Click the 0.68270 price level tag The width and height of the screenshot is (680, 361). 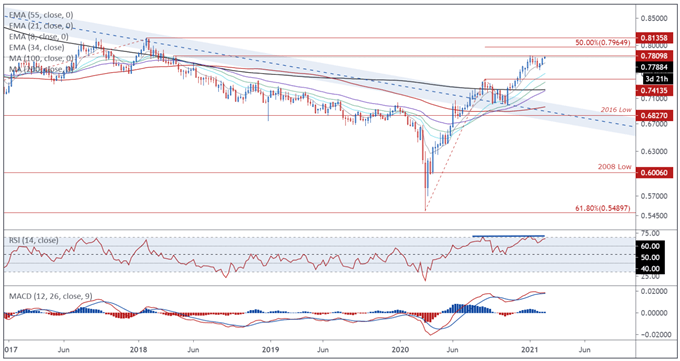pyautogui.click(x=654, y=115)
